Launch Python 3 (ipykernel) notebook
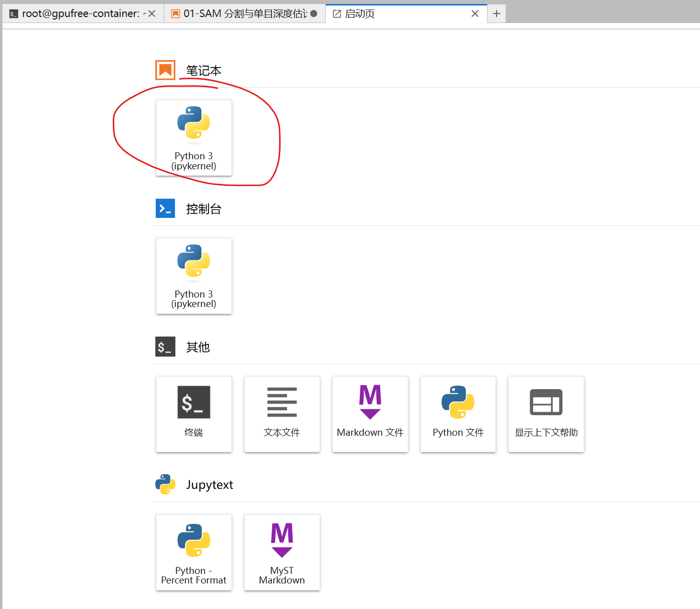The height and width of the screenshot is (609, 700). [x=194, y=138]
